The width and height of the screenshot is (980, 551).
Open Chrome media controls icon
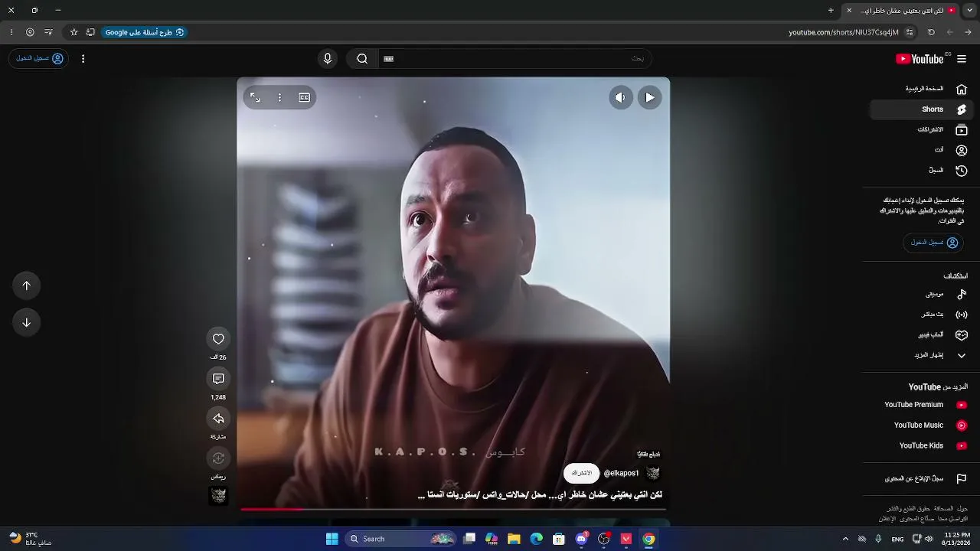coord(48,32)
